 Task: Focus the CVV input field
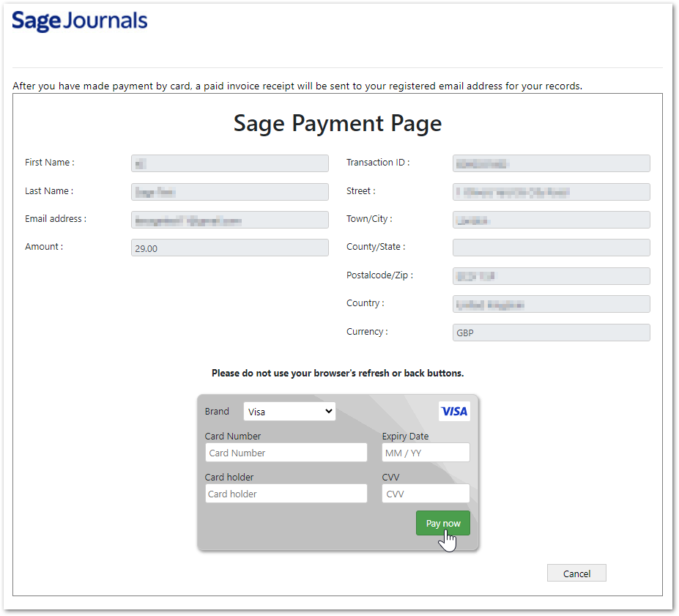pyautogui.click(x=426, y=494)
